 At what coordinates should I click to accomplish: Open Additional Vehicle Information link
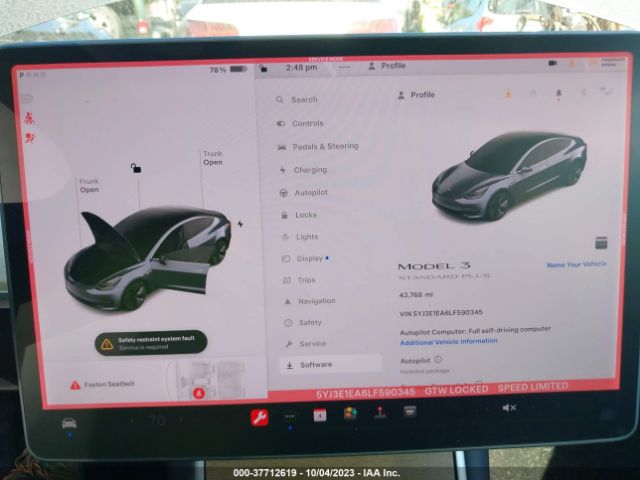[x=449, y=342]
